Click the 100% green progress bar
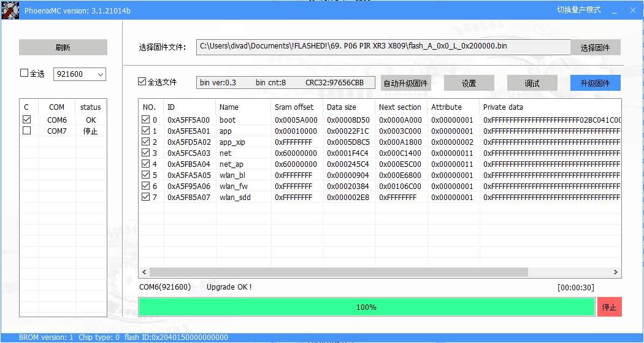This screenshot has width=644, height=343. point(366,307)
